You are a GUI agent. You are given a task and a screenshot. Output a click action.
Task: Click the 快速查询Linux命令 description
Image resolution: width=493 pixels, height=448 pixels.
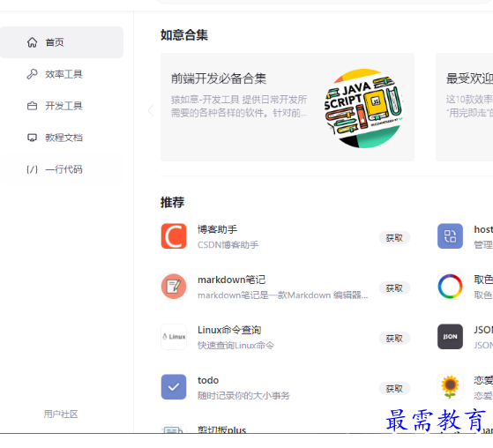pos(235,346)
